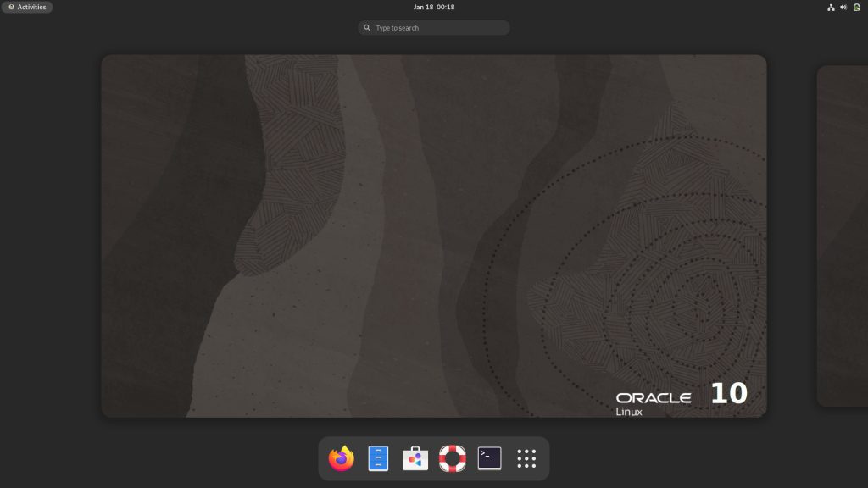Launch the Terminal application
This screenshot has width=868, height=488.
click(488, 458)
